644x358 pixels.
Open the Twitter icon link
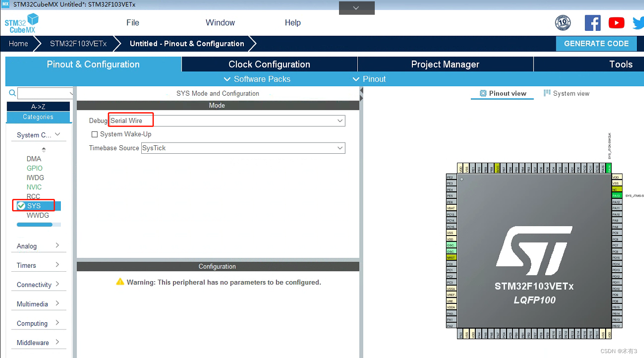point(639,23)
